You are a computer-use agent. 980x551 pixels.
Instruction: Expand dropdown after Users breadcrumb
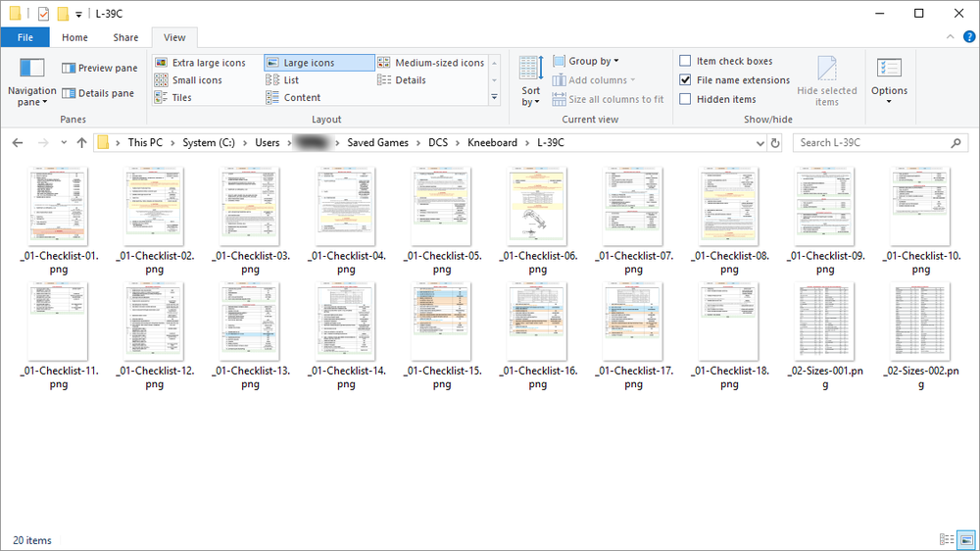[x=289, y=142]
